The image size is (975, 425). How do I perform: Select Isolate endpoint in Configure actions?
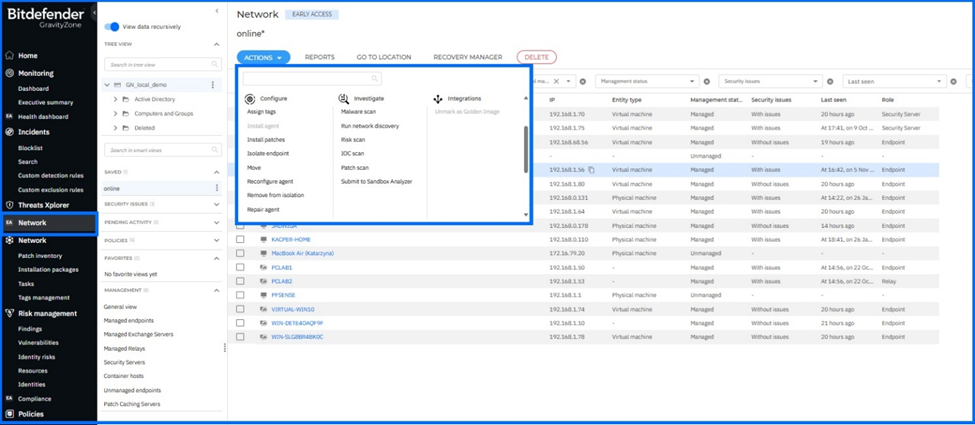(x=268, y=154)
